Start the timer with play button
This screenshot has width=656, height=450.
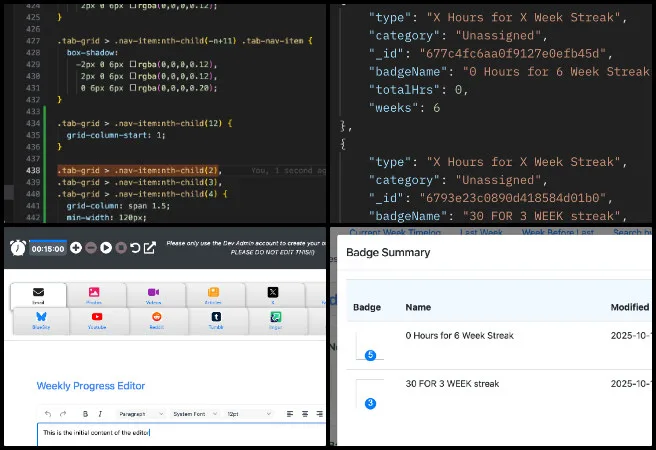[106, 247]
